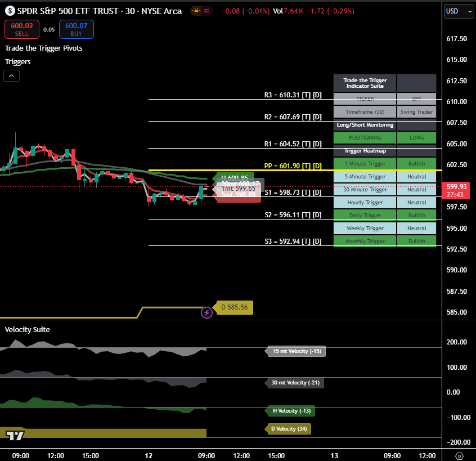This screenshot has height=461, width=476.
Task: Select the Trade the Trigger Pivots indicator title
Action: coord(44,48)
